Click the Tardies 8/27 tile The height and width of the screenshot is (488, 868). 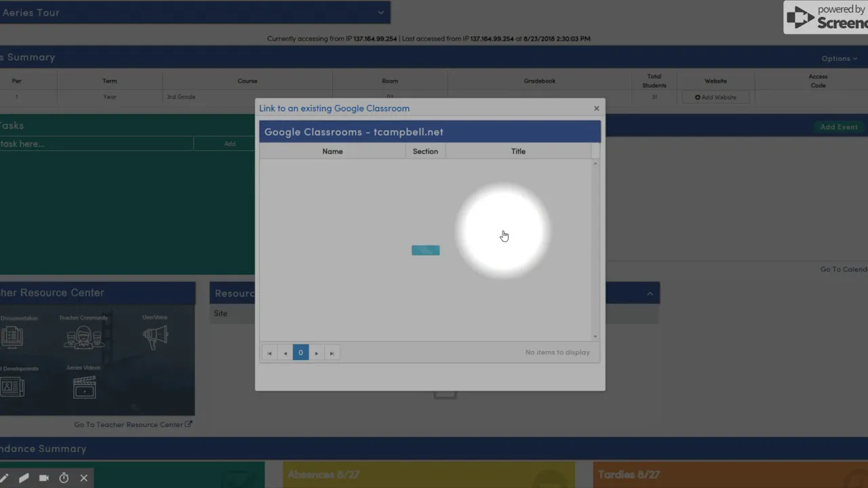pyautogui.click(x=730, y=474)
